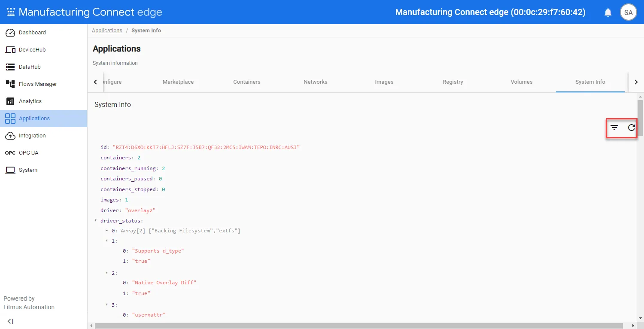Screen dimensions: 644x329
Task: Open the Networks tab
Action: click(316, 82)
